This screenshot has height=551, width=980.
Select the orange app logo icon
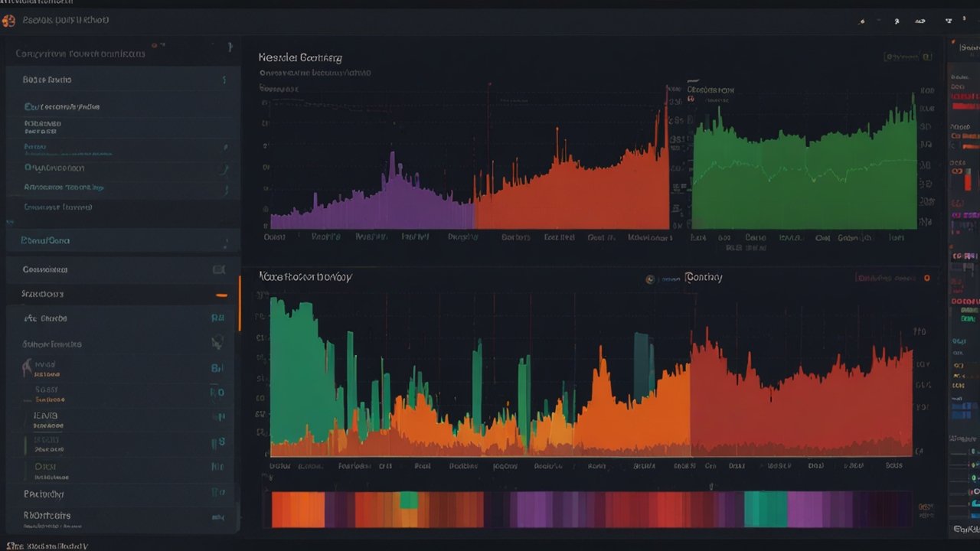tap(9, 20)
